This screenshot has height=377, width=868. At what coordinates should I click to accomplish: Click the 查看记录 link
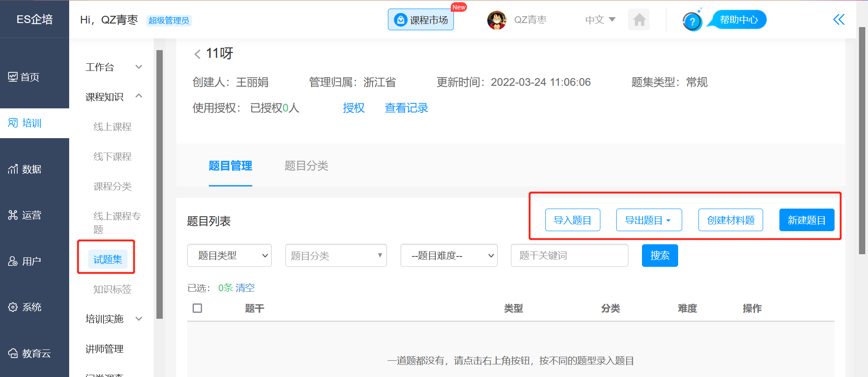[x=406, y=108]
